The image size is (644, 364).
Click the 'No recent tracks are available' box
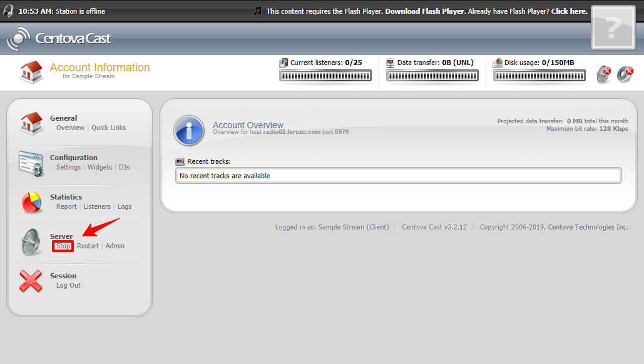(399, 176)
